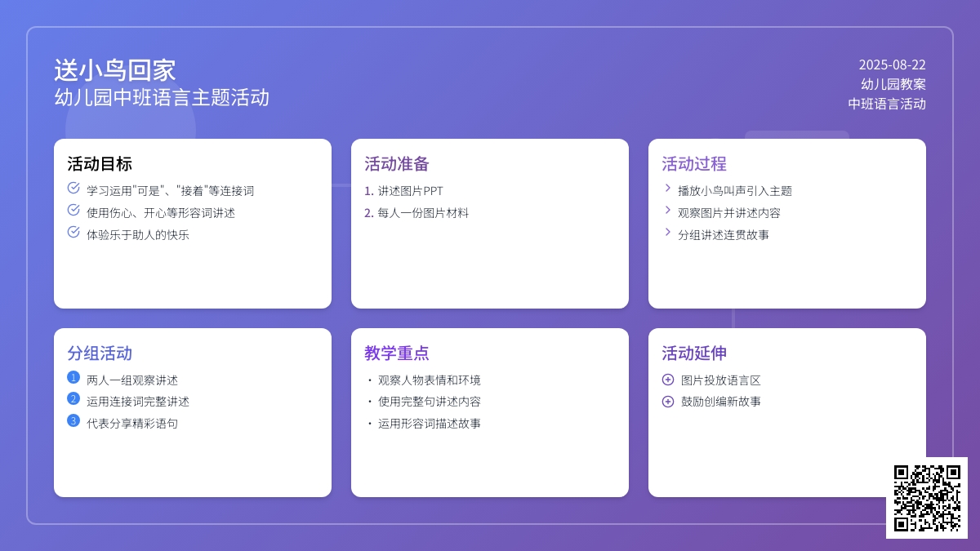Image resolution: width=980 pixels, height=551 pixels.
Task: Click the 活动延伸 card heading
Action: click(x=694, y=353)
